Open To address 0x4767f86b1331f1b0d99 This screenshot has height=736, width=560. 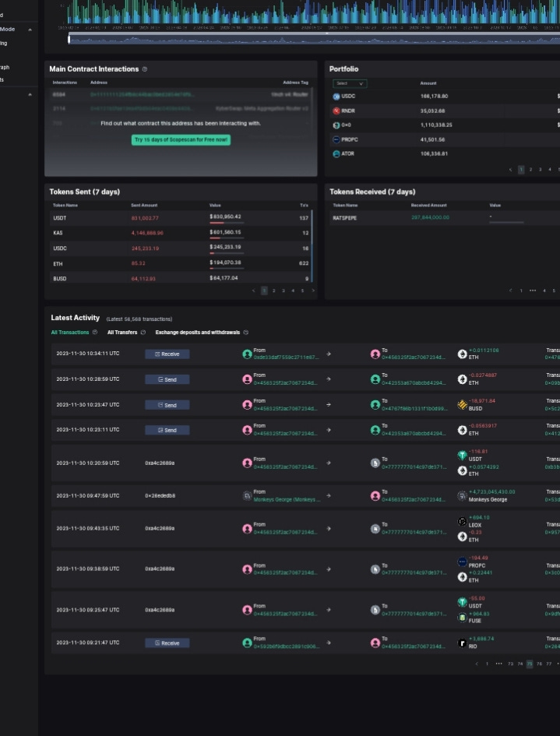coord(414,409)
